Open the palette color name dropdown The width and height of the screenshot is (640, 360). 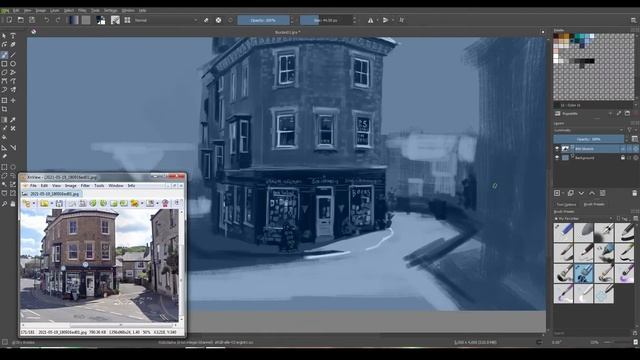tap(596, 105)
